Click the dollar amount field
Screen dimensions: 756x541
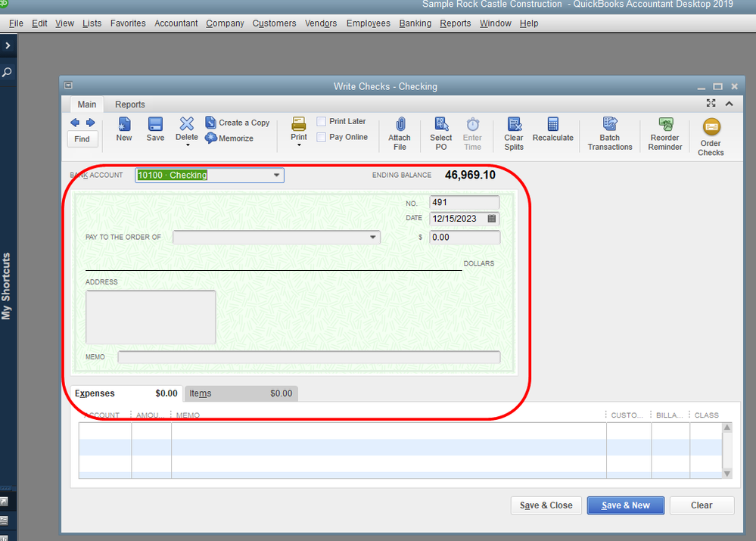465,238
